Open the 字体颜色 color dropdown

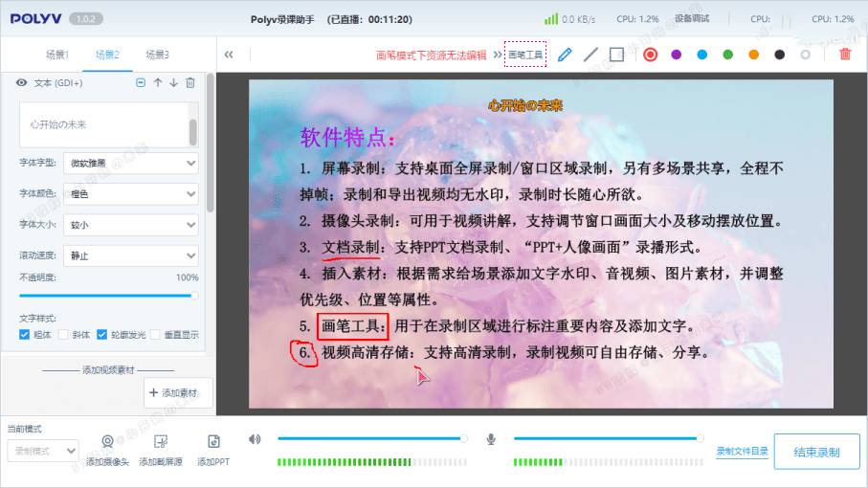[131, 194]
